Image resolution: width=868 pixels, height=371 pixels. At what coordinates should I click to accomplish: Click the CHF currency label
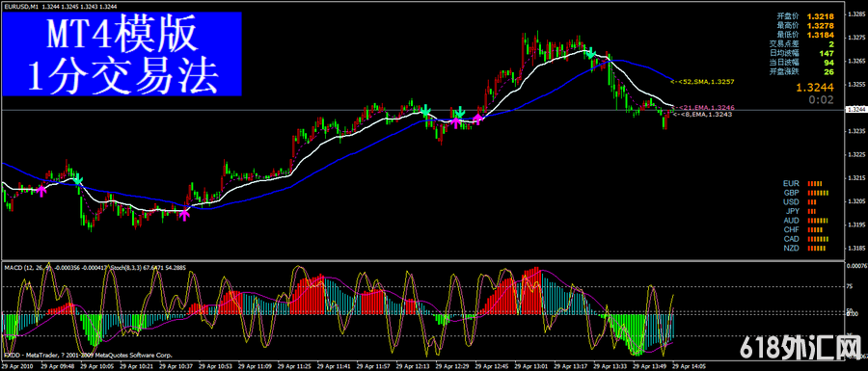[x=792, y=229]
